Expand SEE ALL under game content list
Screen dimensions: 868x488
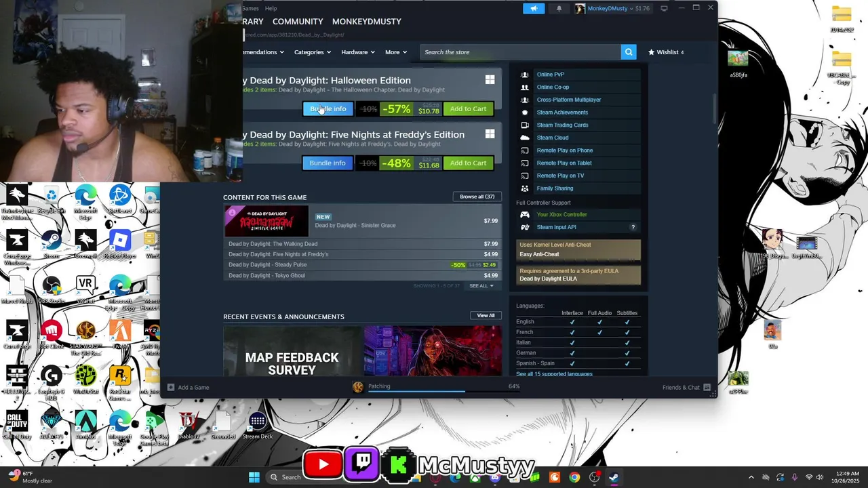(x=481, y=286)
